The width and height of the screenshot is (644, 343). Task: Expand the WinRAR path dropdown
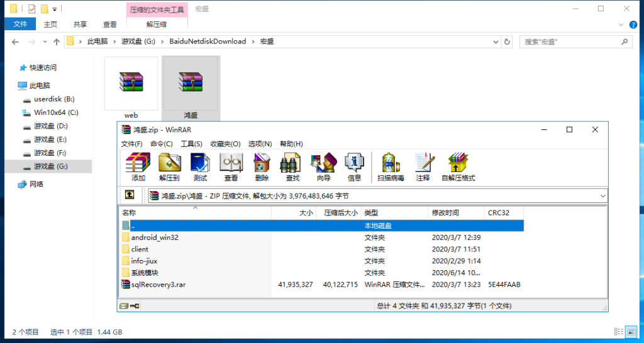tap(602, 196)
